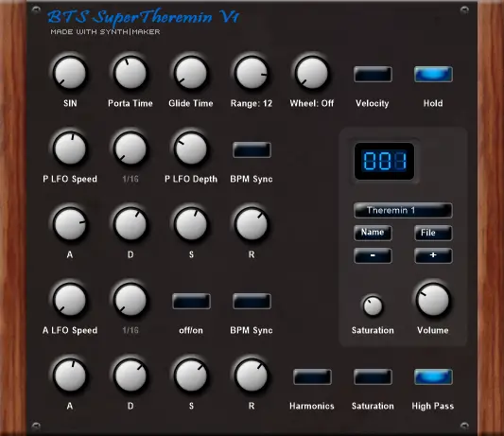The image size is (504, 436).
Task: Enable Harmonics switch
Action: 312,376
